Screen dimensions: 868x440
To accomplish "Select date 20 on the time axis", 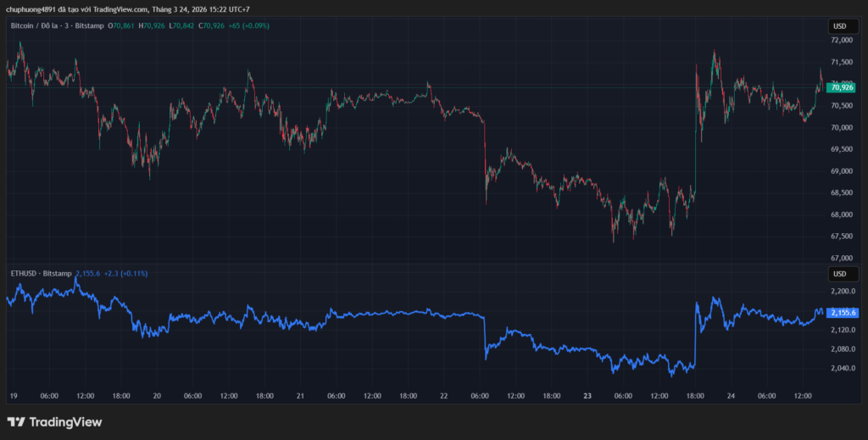I will coord(157,395).
